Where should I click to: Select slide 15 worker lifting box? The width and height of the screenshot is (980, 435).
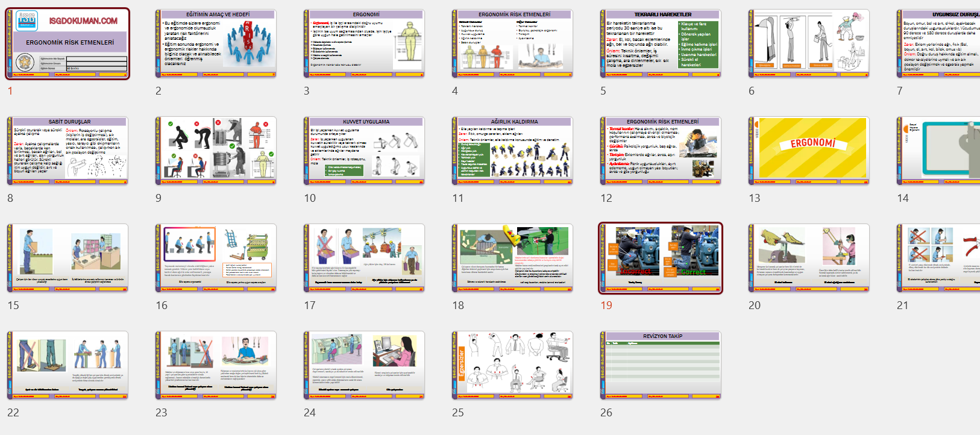click(68, 258)
